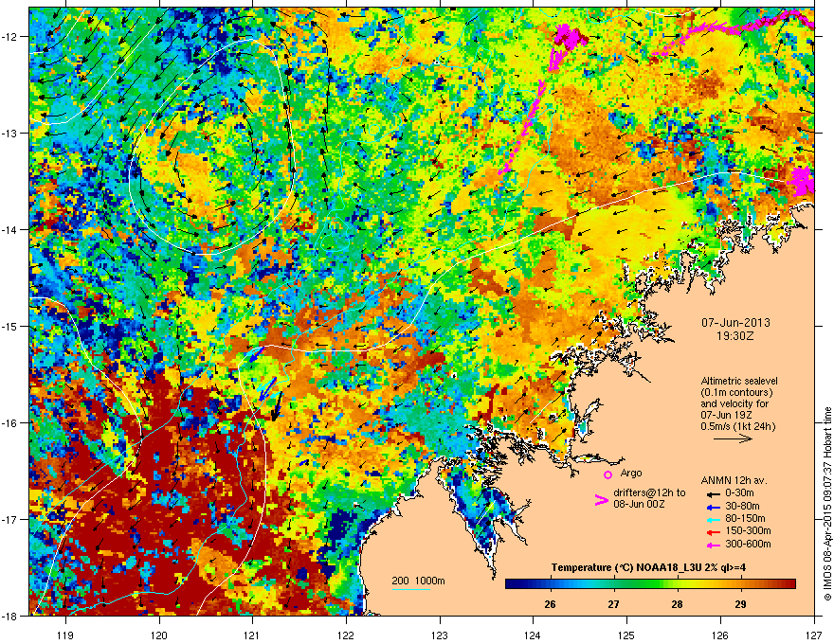Click the black 0-30m arrow legend symbol

(x=714, y=493)
